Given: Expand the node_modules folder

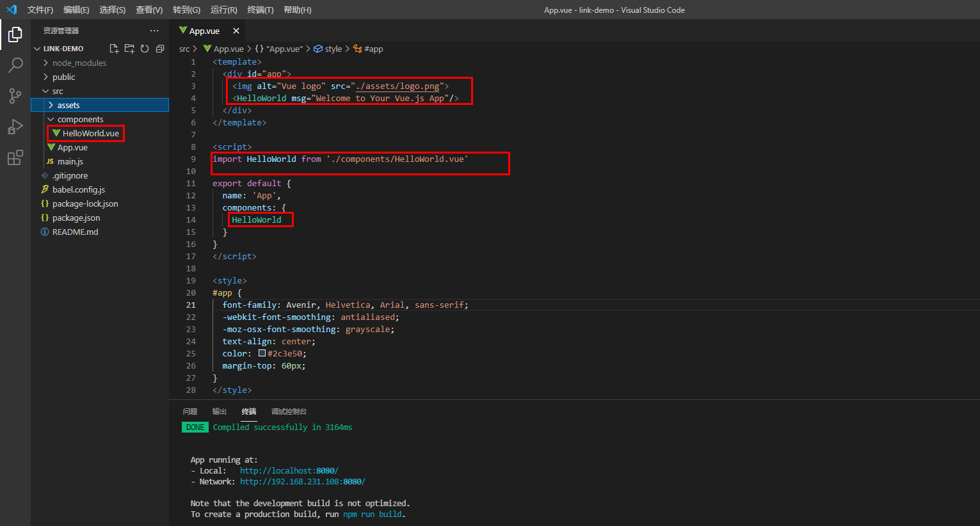Looking at the screenshot, I should (x=45, y=63).
